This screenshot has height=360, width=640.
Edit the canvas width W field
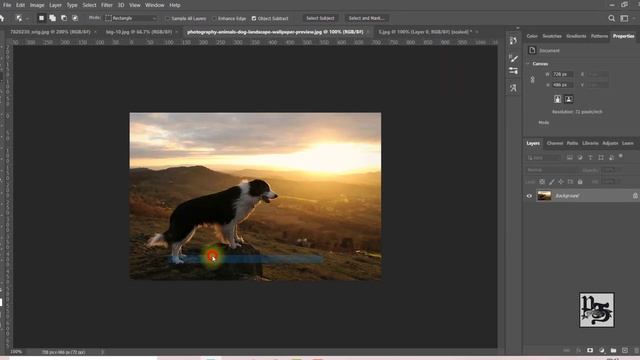(562, 74)
